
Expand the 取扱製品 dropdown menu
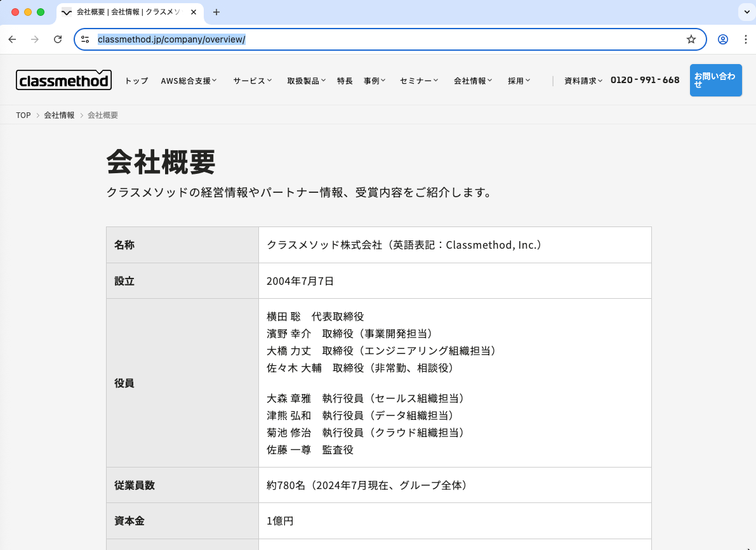click(x=306, y=81)
